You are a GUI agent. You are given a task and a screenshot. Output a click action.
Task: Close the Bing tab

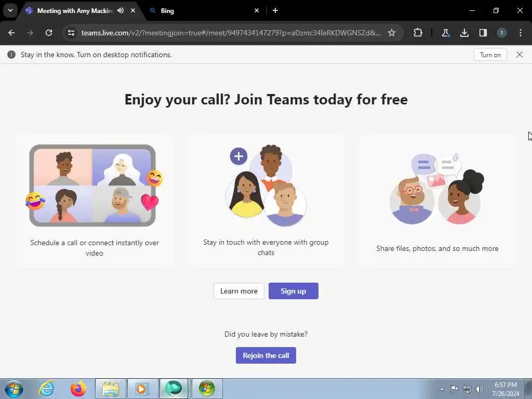(257, 10)
